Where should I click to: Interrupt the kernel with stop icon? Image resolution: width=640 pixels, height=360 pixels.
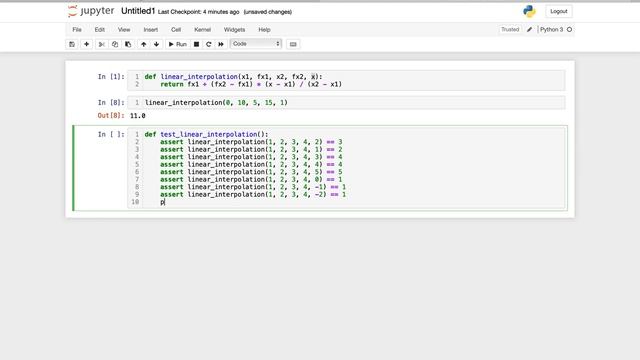point(196,44)
